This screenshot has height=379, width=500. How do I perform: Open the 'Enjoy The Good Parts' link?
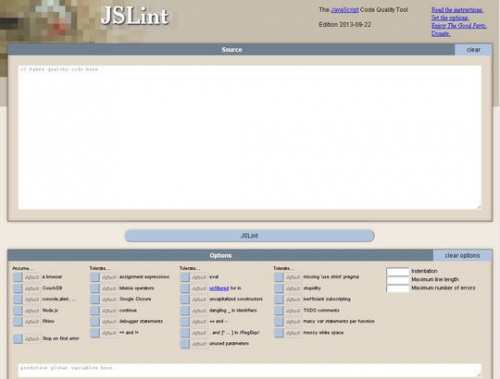pos(459,26)
